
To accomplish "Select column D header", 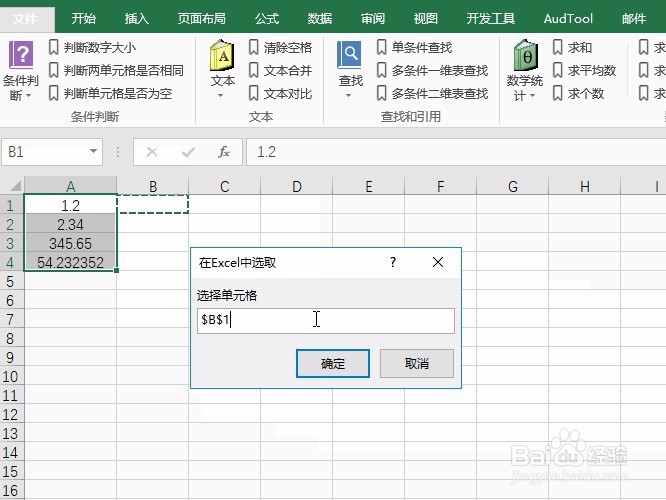I will (296, 186).
